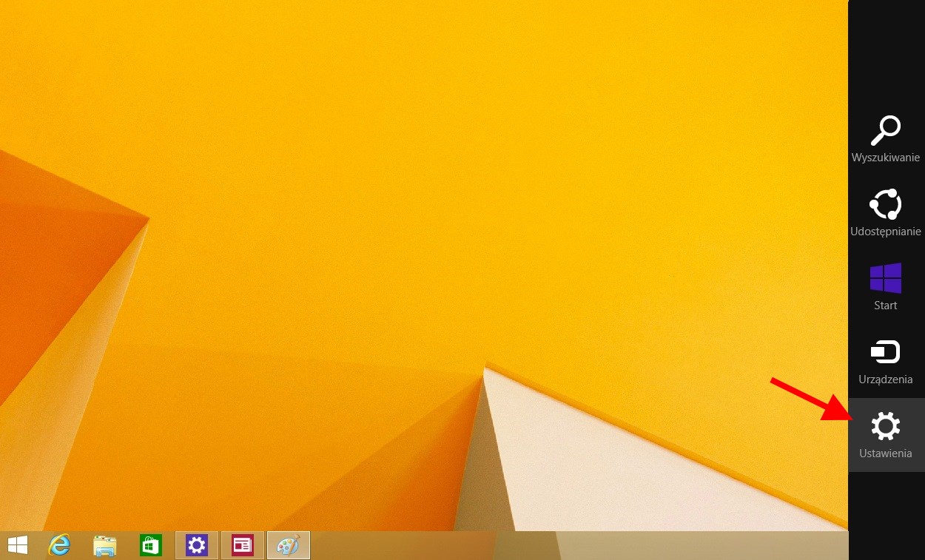Switch to the Paint app on taskbar
The height and width of the screenshot is (560, 925).
pos(289,546)
